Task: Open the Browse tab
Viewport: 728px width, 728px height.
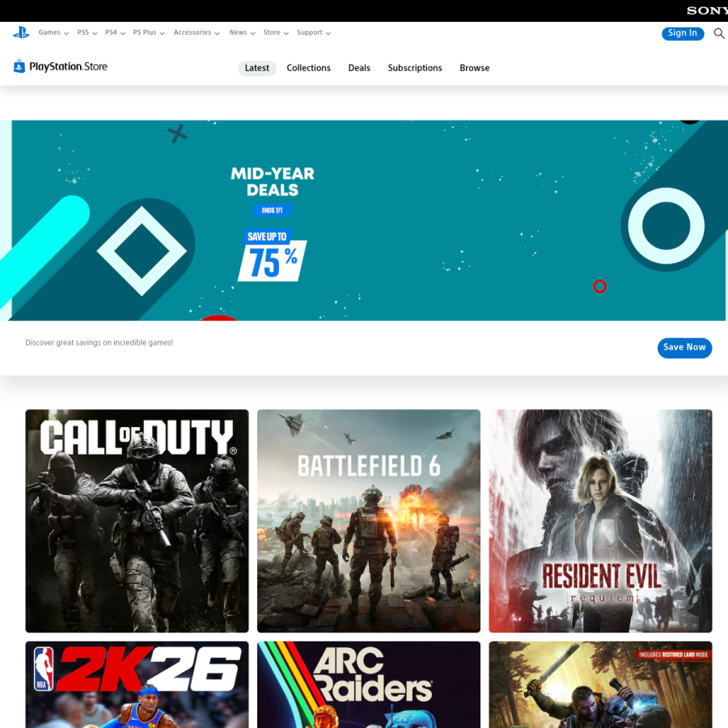Action: (474, 68)
